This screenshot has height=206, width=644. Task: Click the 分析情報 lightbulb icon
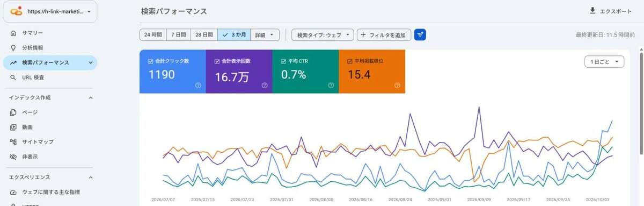(x=13, y=48)
